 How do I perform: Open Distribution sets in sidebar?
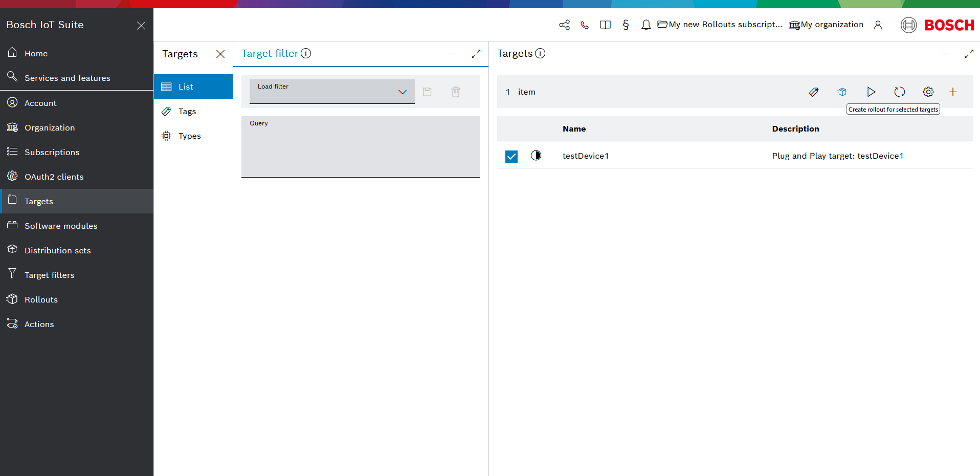click(x=57, y=251)
